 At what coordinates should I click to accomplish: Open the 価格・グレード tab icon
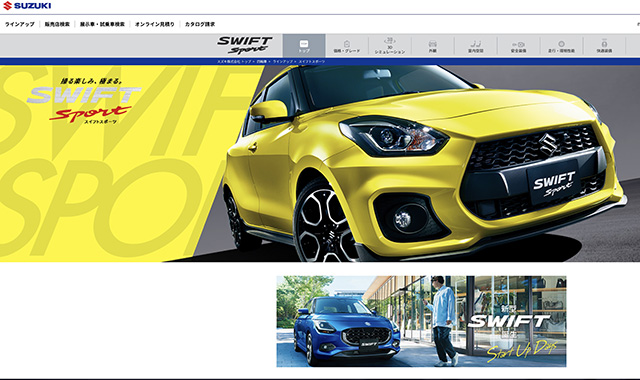(347, 46)
